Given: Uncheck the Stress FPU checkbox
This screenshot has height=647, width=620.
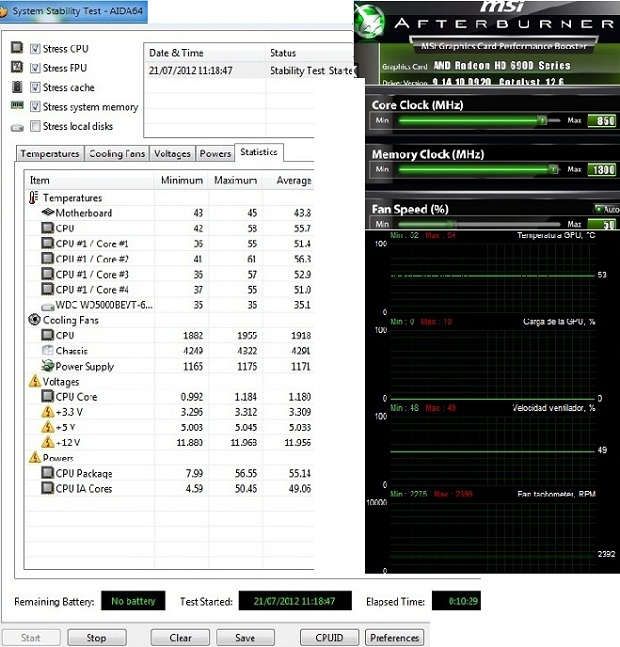Looking at the screenshot, I should (x=35, y=68).
